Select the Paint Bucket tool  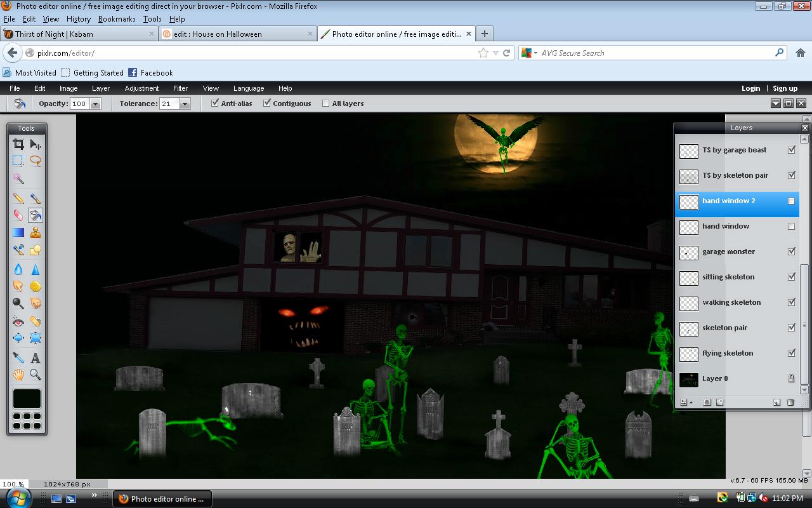pos(36,216)
